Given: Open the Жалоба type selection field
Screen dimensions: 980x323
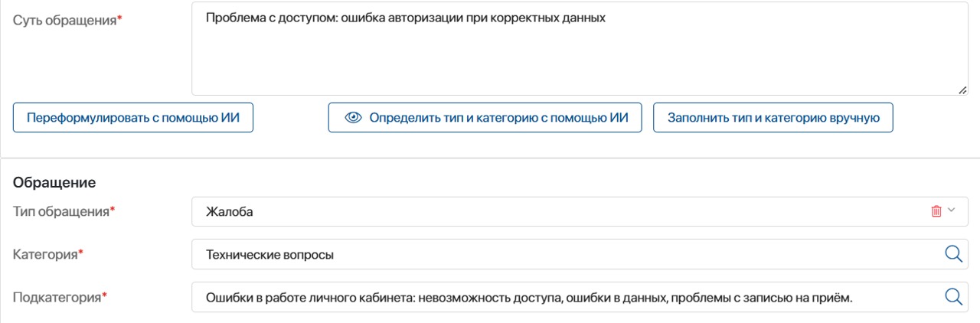Looking at the screenshot, I should point(580,211).
